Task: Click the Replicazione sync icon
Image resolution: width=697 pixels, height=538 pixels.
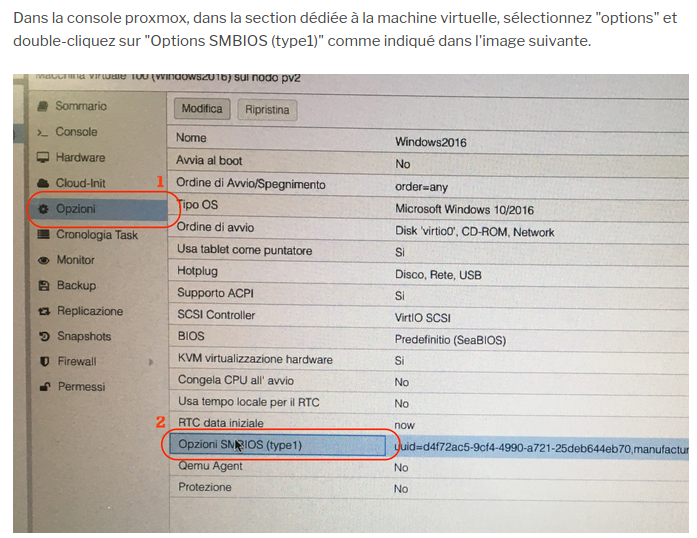Action: pos(45,312)
